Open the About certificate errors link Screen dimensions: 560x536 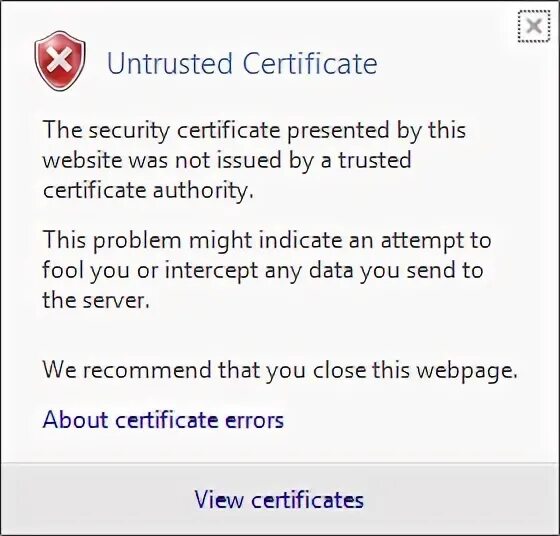click(163, 420)
